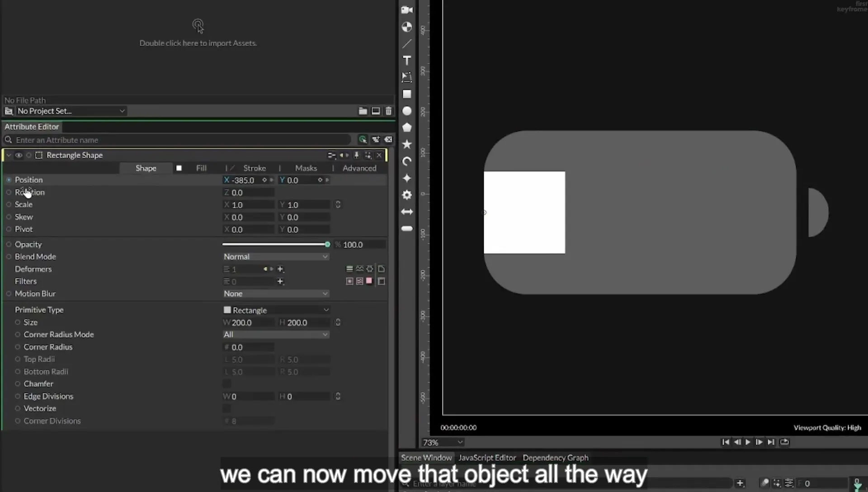868x492 pixels.
Task: Select the Capsule shape tool
Action: pos(407,228)
